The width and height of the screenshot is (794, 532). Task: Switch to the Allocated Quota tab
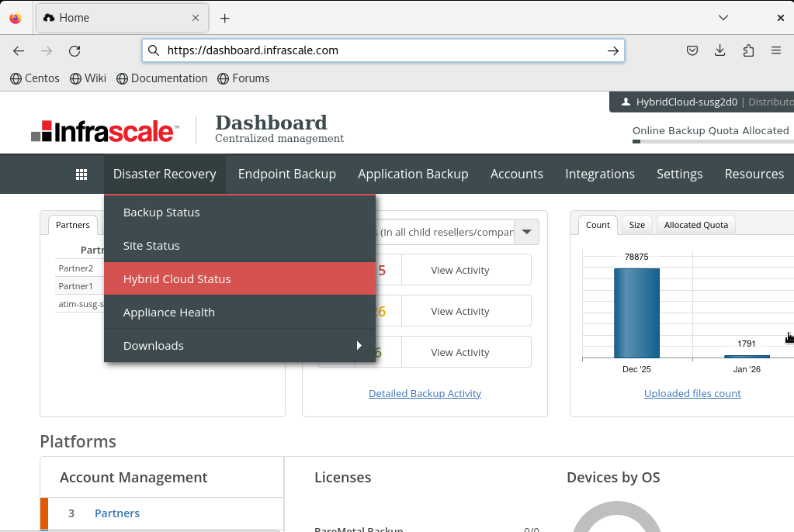click(695, 225)
